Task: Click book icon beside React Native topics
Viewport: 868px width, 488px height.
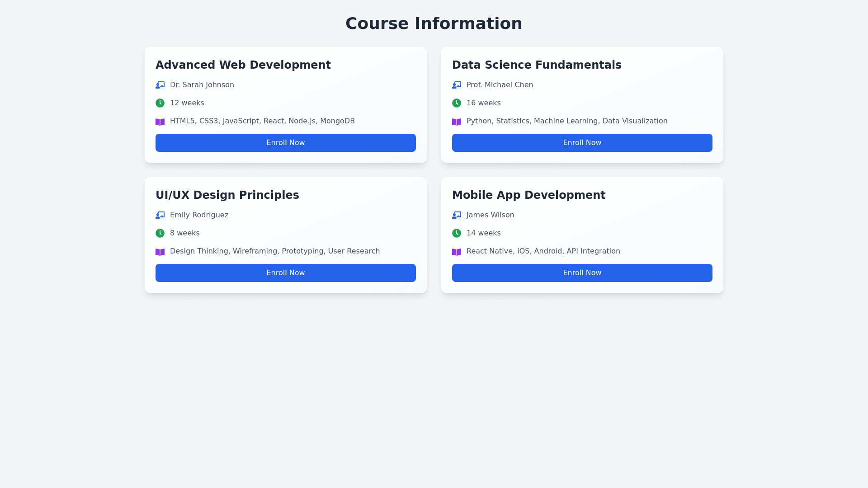Action: 457,252
